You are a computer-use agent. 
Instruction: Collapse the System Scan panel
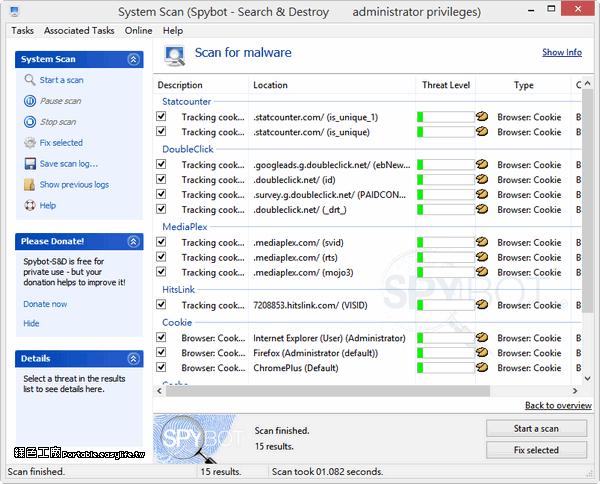click(x=133, y=59)
